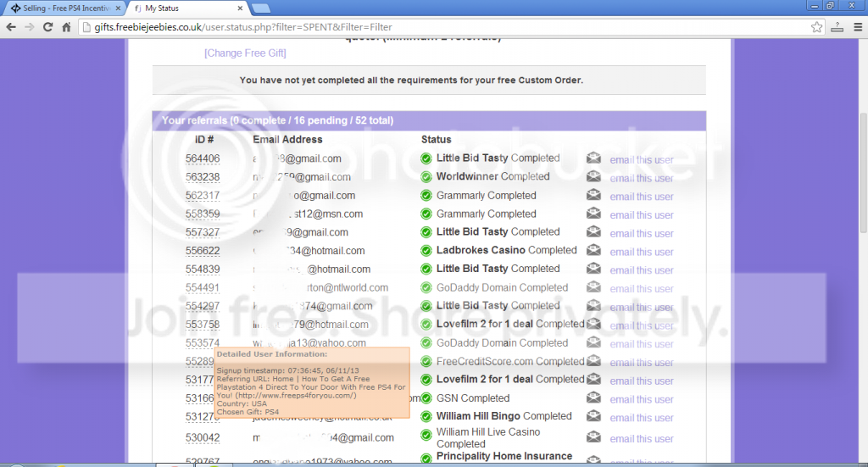Click the green check icon for GSN Completed
This screenshot has height=467, width=868.
426,398
